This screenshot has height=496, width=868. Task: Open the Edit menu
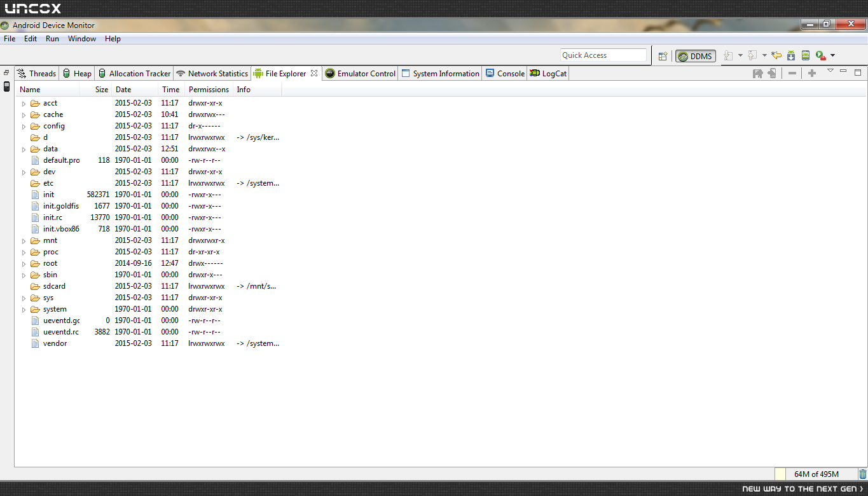31,39
